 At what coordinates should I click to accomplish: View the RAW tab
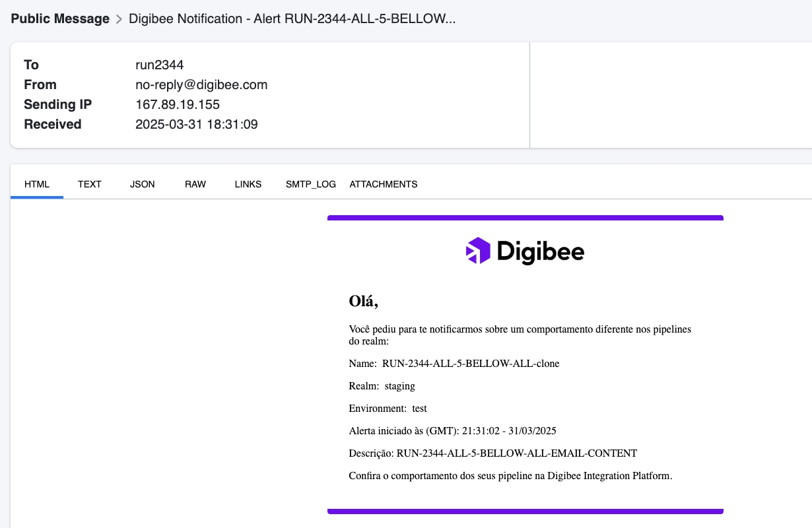pyautogui.click(x=195, y=184)
